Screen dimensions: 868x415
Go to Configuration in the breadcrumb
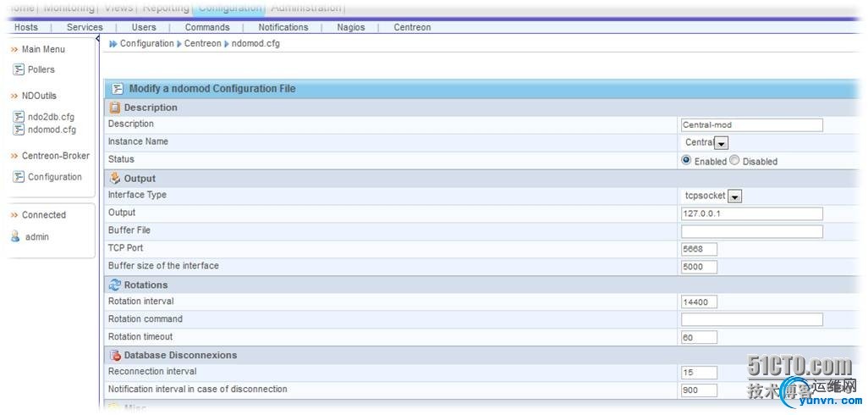click(146, 43)
